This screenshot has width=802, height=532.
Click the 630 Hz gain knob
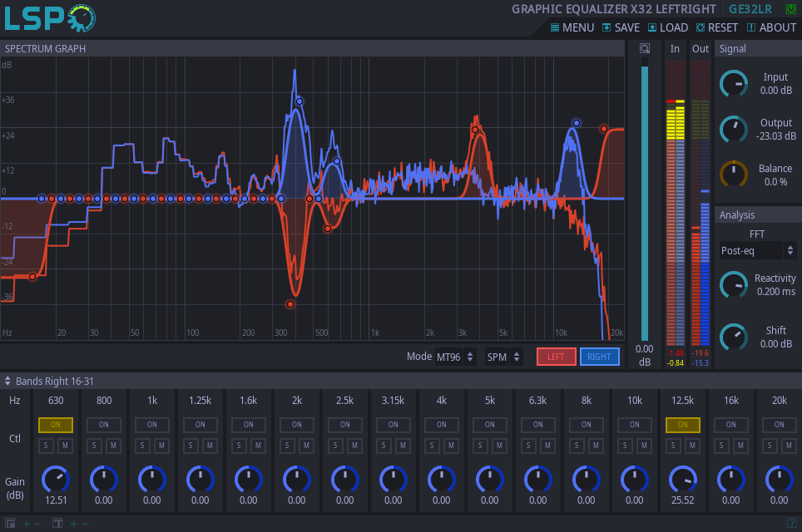tap(56, 480)
